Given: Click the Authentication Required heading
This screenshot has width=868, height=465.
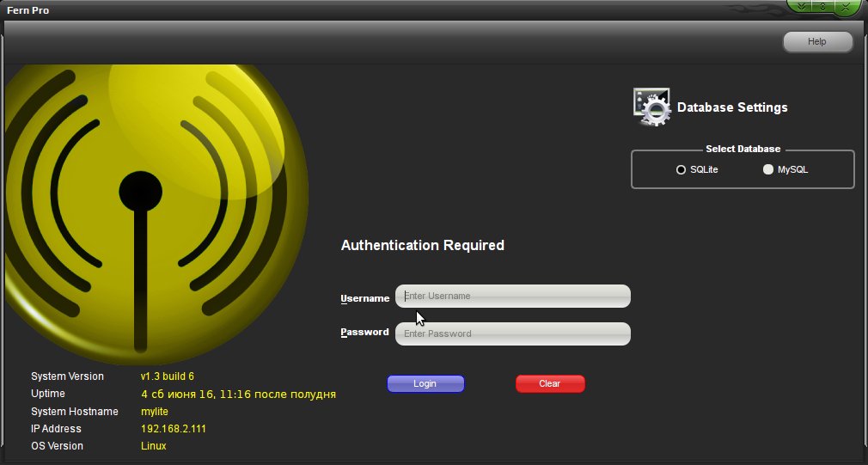Looking at the screenshot, I should pos(422,245).
